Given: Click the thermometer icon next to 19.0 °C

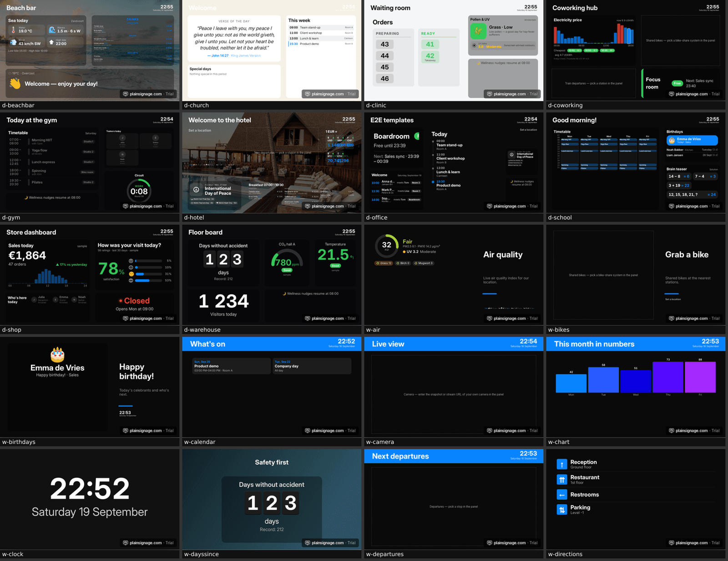Looking at the screenshot, I should pyautogui.click(x=13, y=30).
